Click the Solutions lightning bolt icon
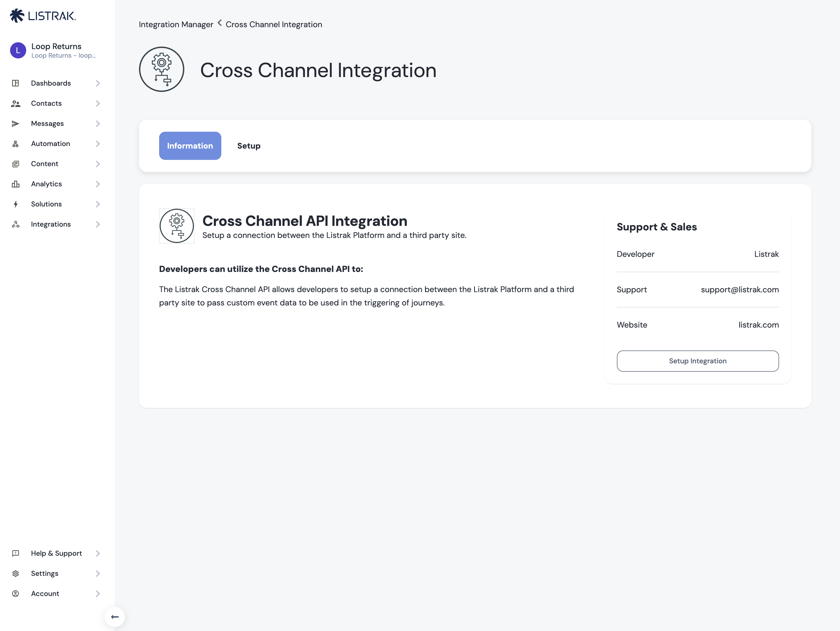Viewport: 840px width, 631px height. [16, 204]
